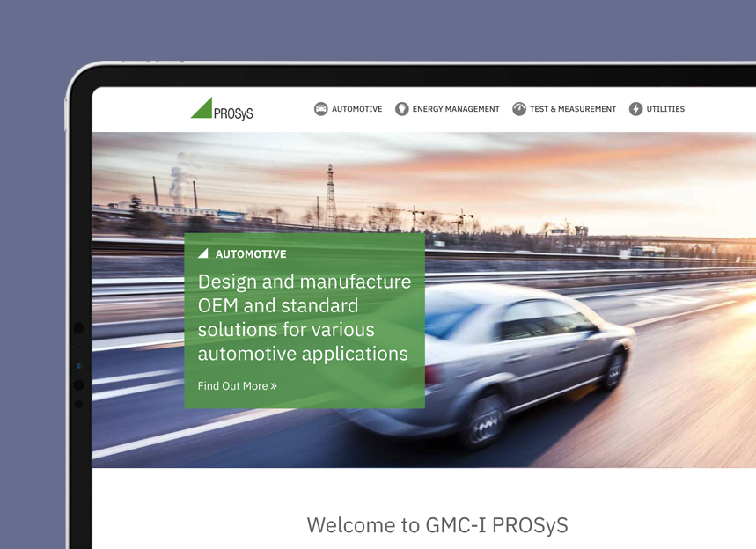The image size is (756, 549).
Task: Click the double chevron after Find Out More
Action: pos(274,386)
